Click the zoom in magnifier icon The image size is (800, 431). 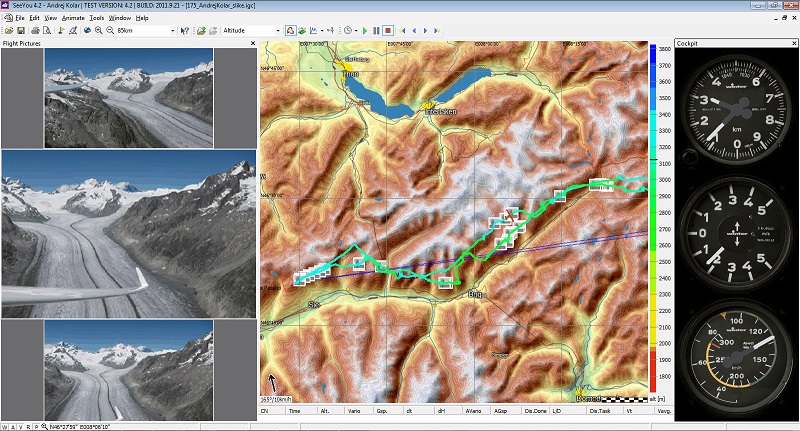click(97, 31)
